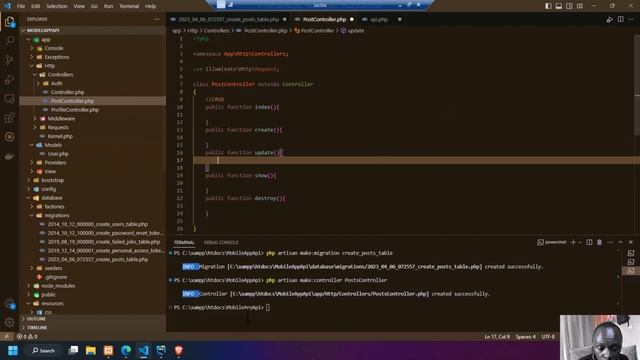Open editor more actions ellipsis

click(x=631, y=19)
